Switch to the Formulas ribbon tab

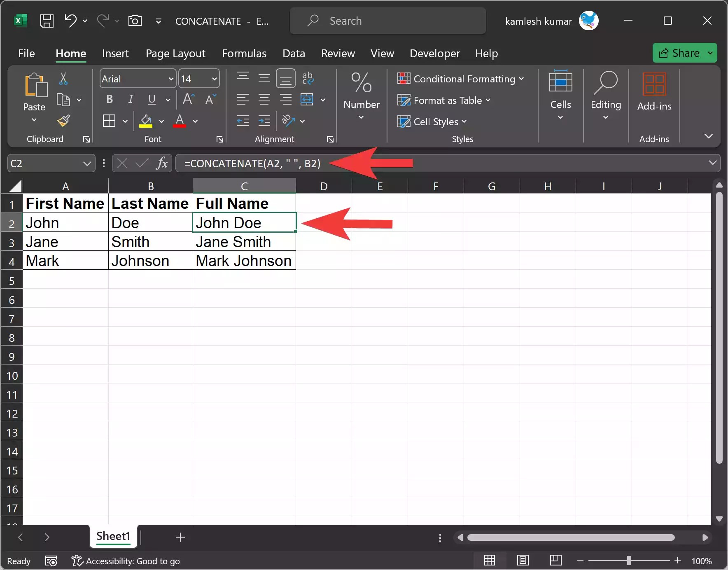[244, 53]
